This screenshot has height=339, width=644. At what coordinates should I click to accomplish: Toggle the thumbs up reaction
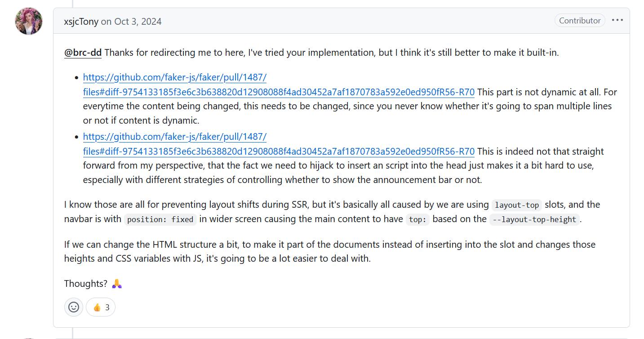click(101, 307)
